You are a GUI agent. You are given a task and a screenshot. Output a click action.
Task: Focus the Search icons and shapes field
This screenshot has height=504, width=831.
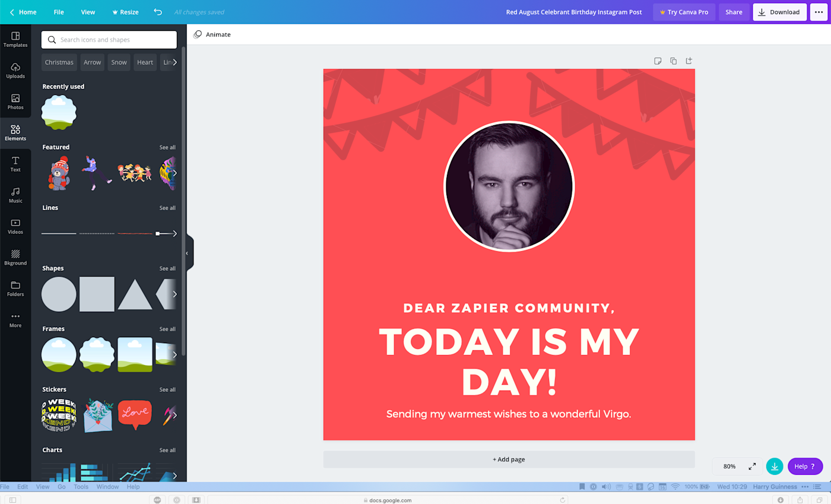(x=109, y=40)
